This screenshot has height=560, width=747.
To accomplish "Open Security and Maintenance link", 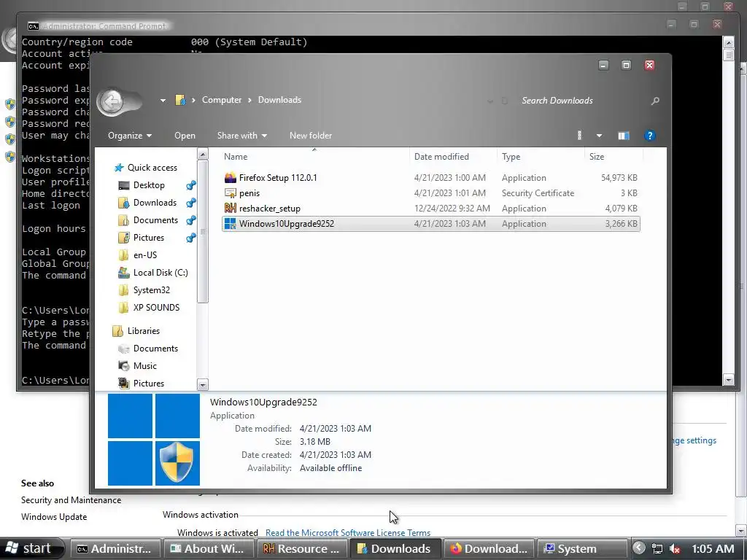I will (x=71, y=500).
